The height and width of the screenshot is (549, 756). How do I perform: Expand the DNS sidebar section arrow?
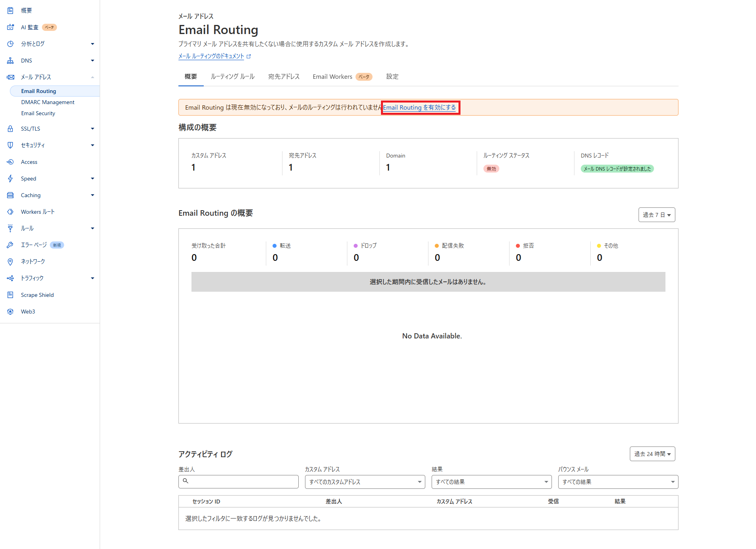coord(93,61)
